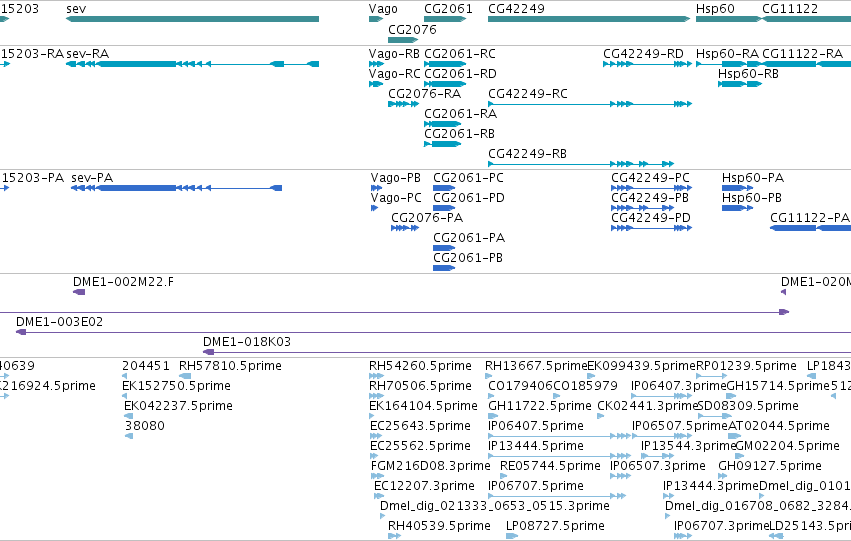Select the GH11722.5prime EST label
This screenshot has width=851, height=541.
[x=539, y=406]
